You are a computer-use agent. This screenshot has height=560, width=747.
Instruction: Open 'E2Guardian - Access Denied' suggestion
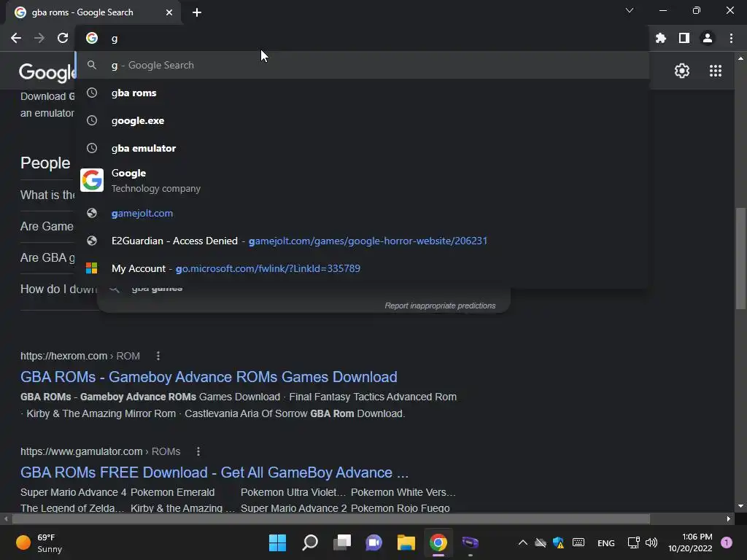(x=362, y=241)
